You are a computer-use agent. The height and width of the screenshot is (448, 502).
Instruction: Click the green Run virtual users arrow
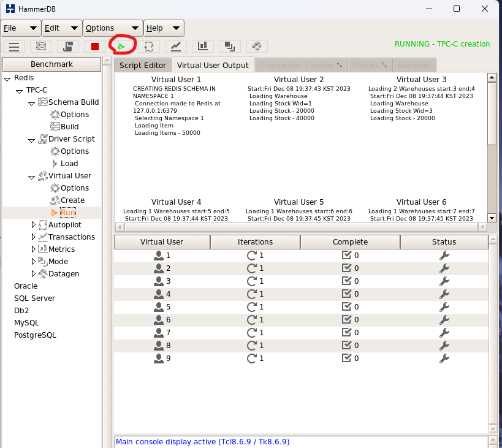[121, 47]
